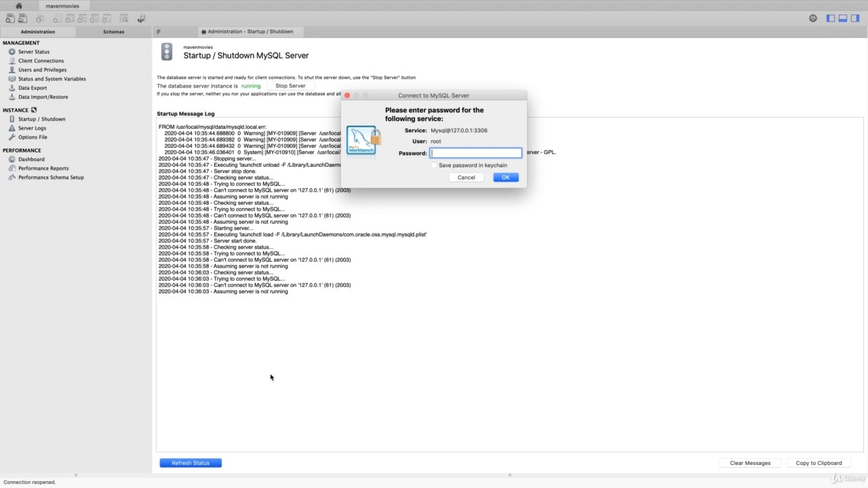Click the Refresh Status button
This screenshot has height=488, width=868.
pos(191,463)
